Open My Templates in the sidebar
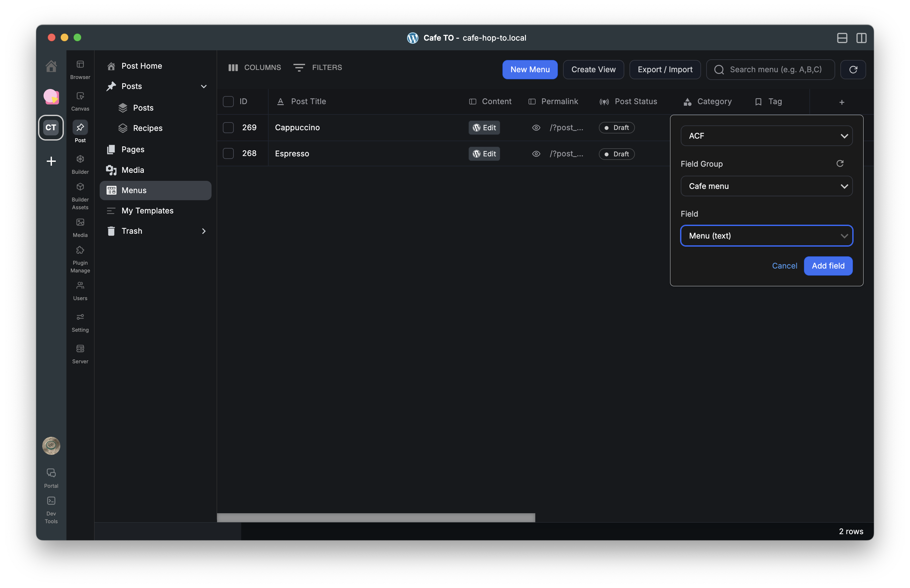 click(x=147, y=211)
